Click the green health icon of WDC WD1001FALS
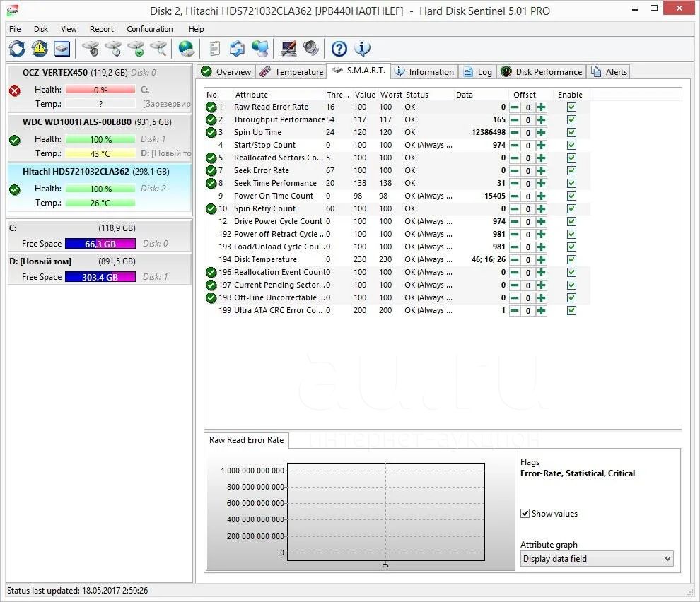The height and width of the screenshot is (602, 700). [x=15, y=141]
